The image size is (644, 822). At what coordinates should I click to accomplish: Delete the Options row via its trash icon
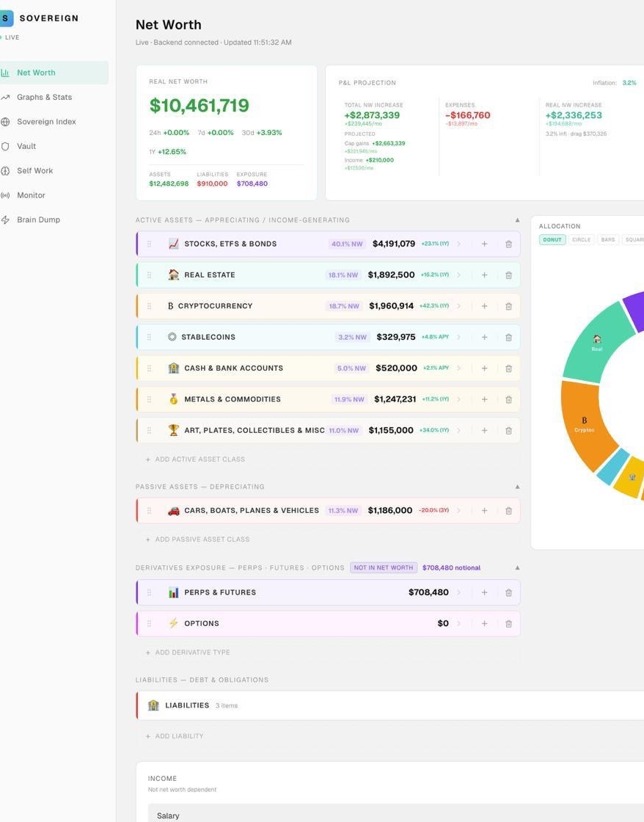pos(508,623)
